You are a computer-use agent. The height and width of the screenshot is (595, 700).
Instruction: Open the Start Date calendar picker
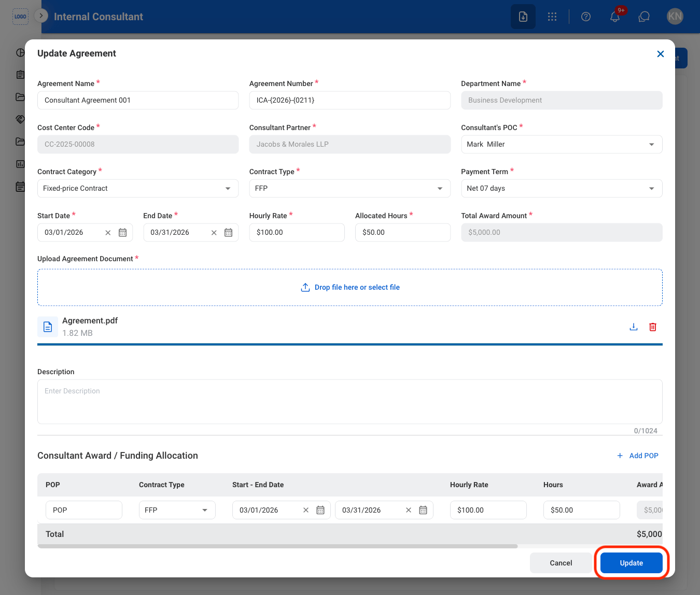pos(122,233)
